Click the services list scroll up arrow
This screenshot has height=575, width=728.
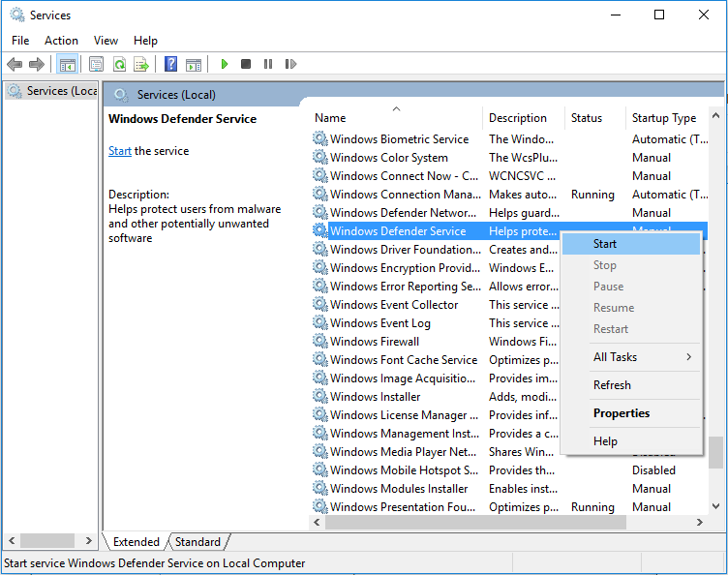coord(715,115)
